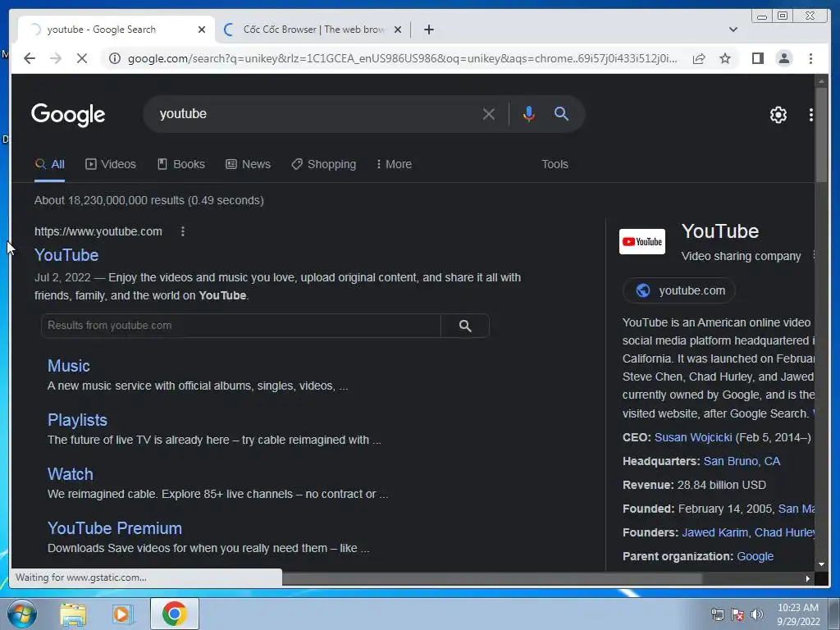Share this page from the address bar
Viewport: 840px width, 630px height.
point(699,58)
